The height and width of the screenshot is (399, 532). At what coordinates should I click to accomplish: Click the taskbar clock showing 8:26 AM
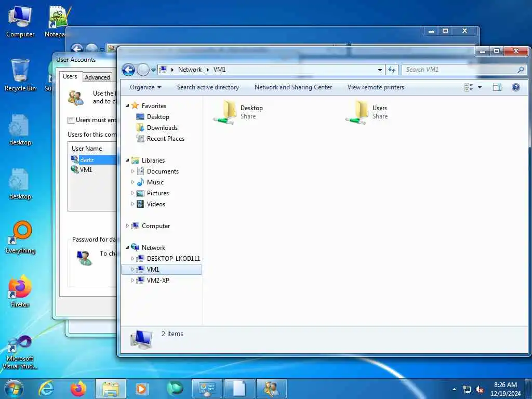point(505,389)
